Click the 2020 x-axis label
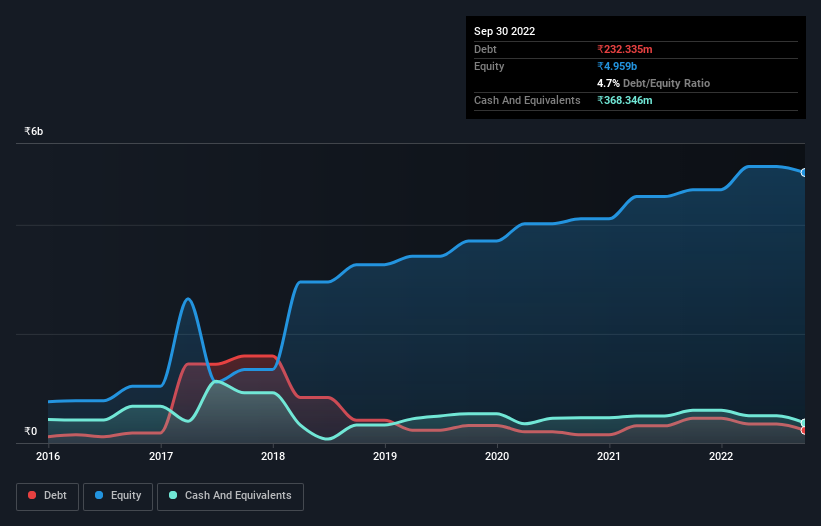 tap(497, 456)
